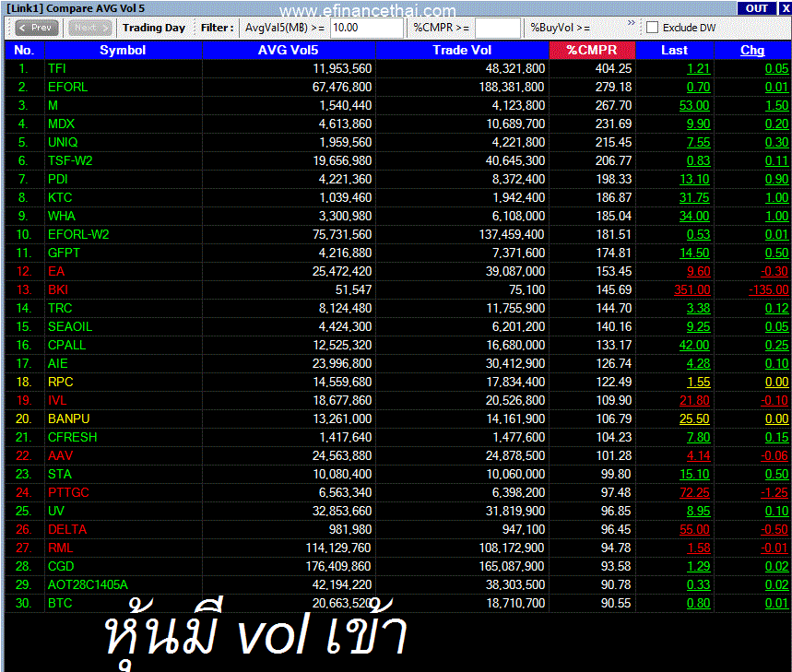Click the Chg column header link
This screenshot has height=672, width=792.
[752, 50]
